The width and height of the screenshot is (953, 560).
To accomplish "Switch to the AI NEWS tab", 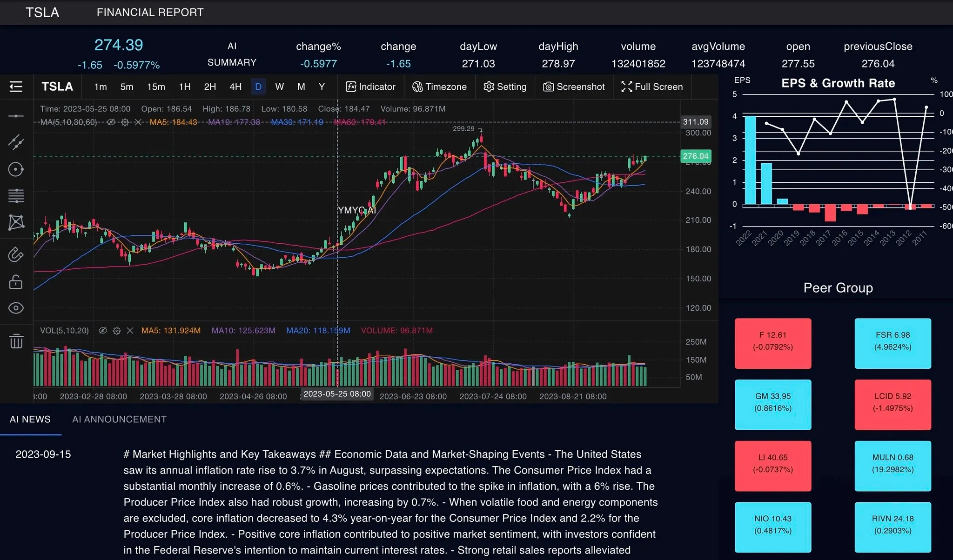I will [30, 419].
